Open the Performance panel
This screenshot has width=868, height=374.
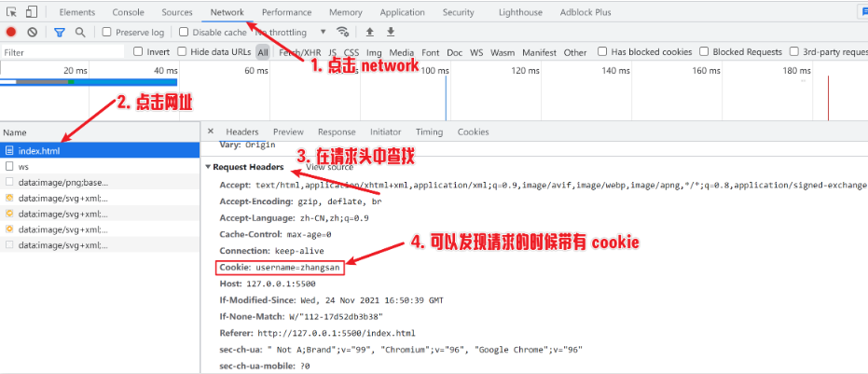pos(287,12)
